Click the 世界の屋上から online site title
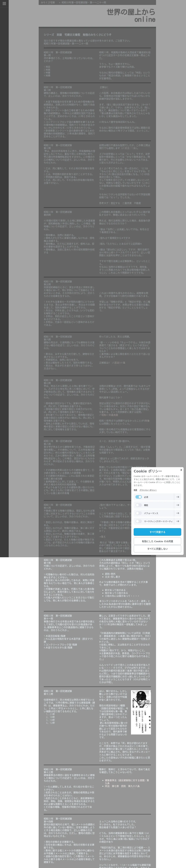 point(131,15)
